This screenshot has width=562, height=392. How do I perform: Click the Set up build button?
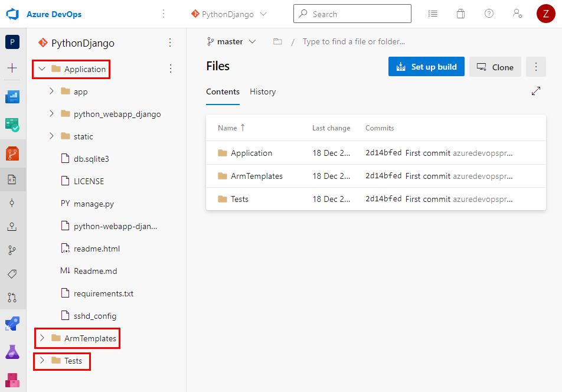pyautogui.click(x=426, y=67)
